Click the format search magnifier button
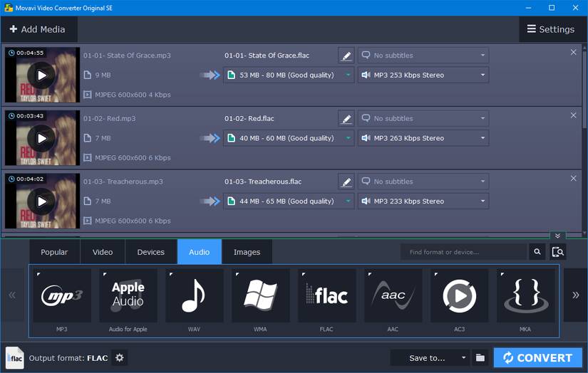588x373 pixels. (537, 252)
